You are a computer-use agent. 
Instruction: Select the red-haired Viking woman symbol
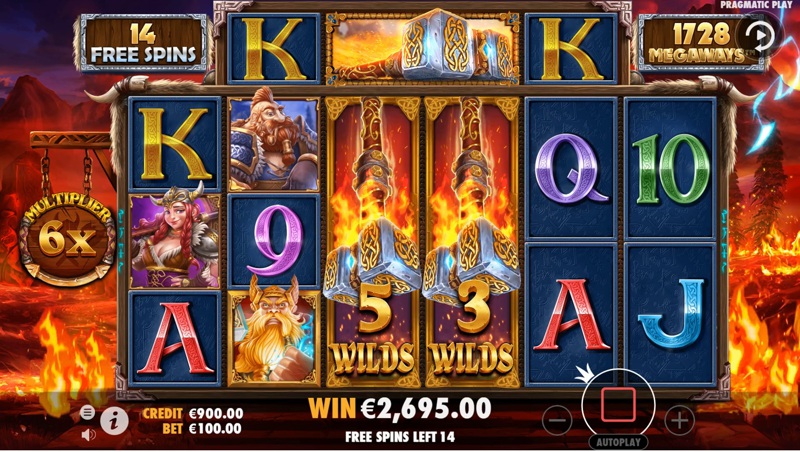tap(175, 241)
